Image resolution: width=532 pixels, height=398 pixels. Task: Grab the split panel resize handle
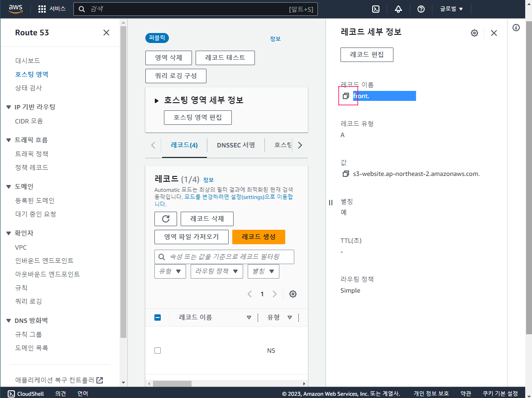click(x=331, y=203)
